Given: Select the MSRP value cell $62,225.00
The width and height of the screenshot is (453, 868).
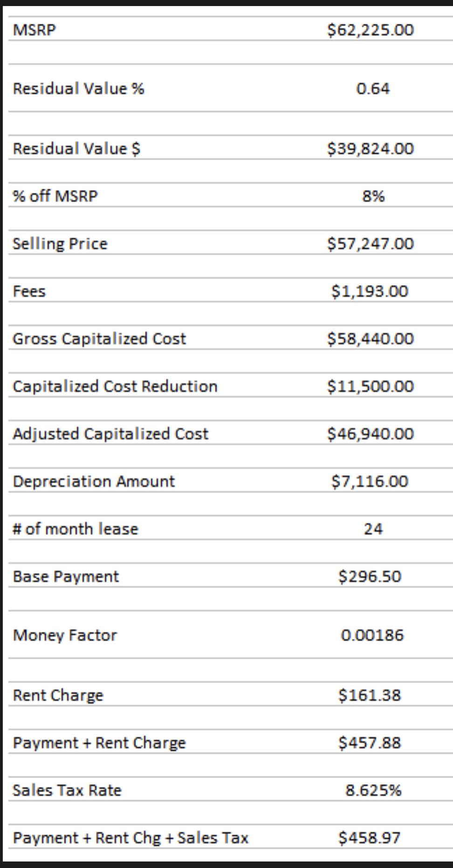Looking at the screenshot, I should point(371,30).
